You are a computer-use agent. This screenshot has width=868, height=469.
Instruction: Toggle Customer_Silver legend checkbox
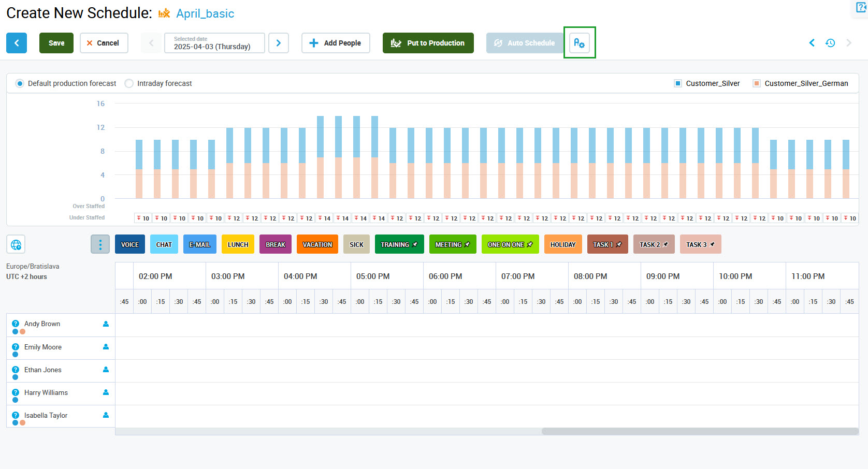pyautogui.click(x=677, y=83)
